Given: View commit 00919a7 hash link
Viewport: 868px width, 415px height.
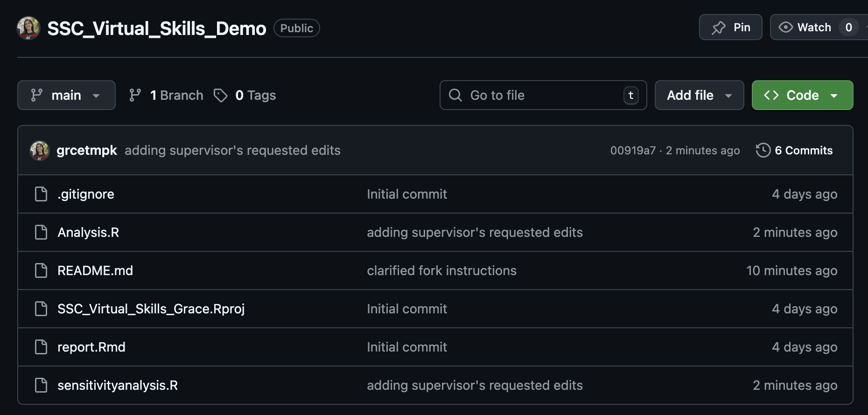Looking at the screenshot, I should pos(633,151).
